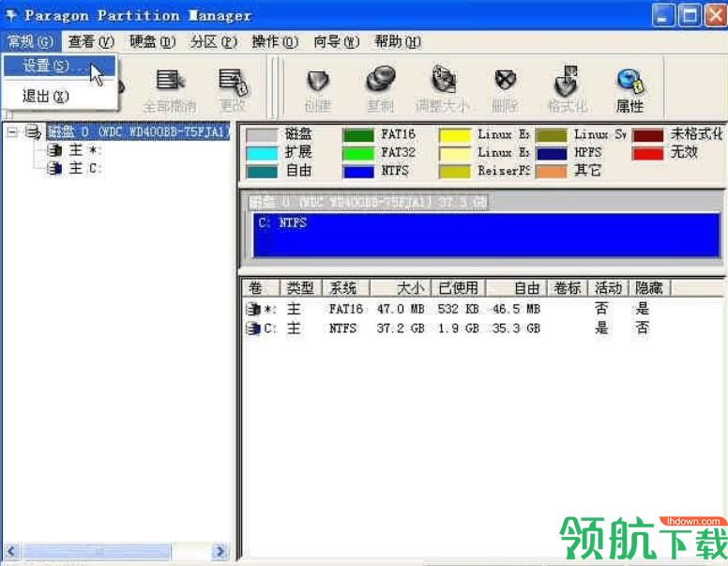Click the Paragon app icon in title bar
The image size is (728, 566).
pyautogui.click(x=10, y=15)
